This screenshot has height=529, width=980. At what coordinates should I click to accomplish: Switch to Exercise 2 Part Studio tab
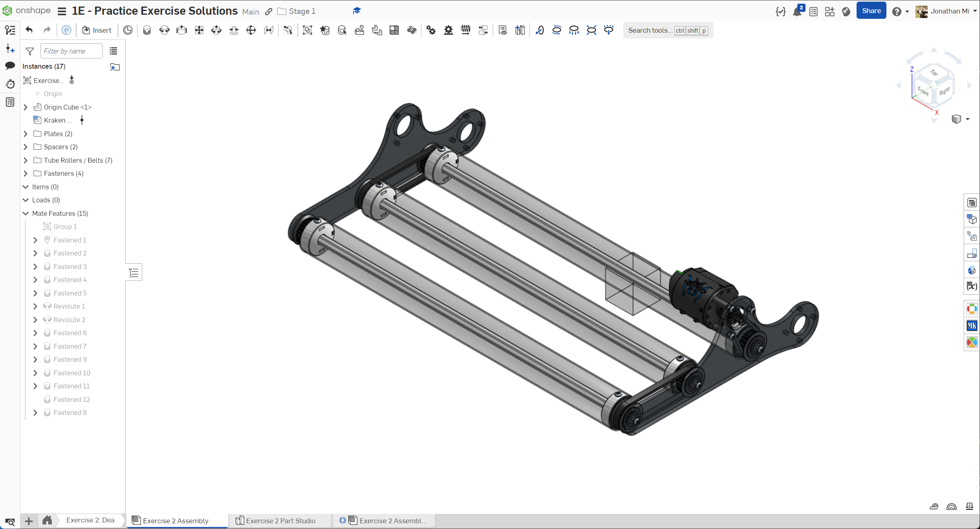pyautogui.click(x=280, y=520)
